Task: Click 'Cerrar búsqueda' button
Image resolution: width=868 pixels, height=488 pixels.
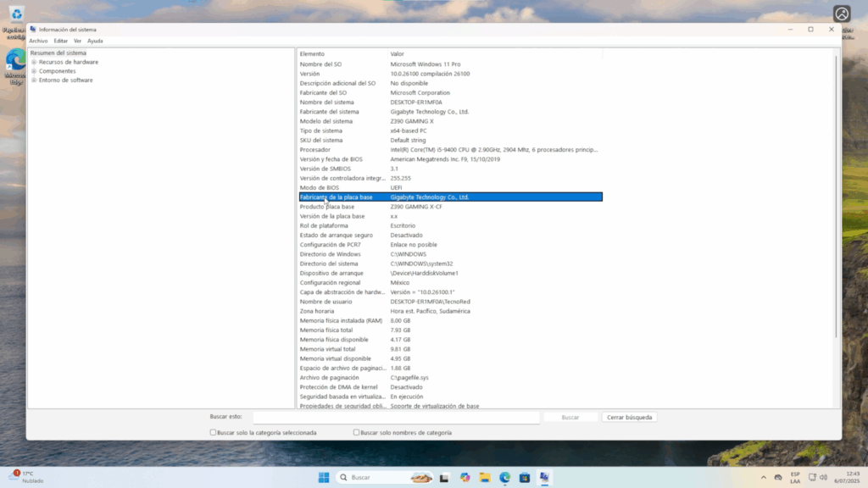Action: pyautogui.click(x=630, y=417)
